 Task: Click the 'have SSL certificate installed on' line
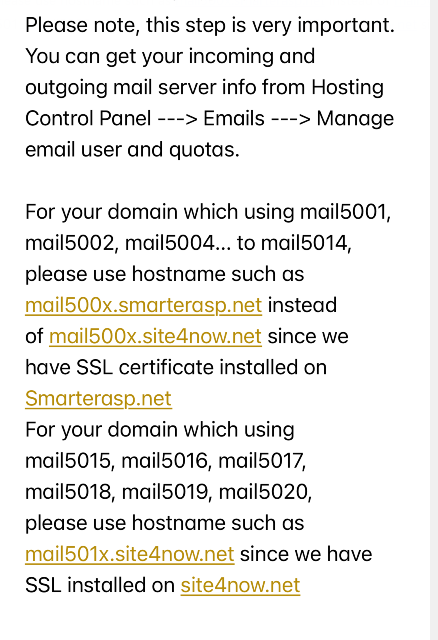pos(176,367)
